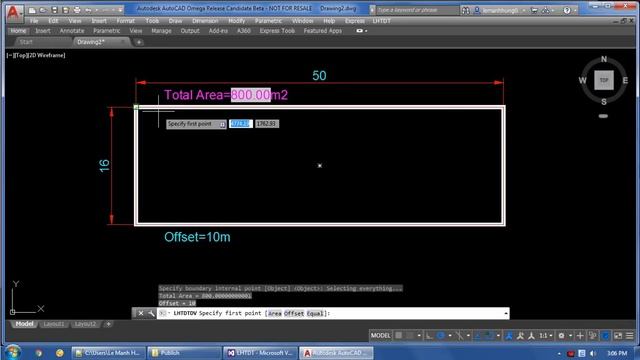Click the [-][Top][2D Wireframe] viewport controls label
The height and width of the screenshot is (360, 640).
36,55
